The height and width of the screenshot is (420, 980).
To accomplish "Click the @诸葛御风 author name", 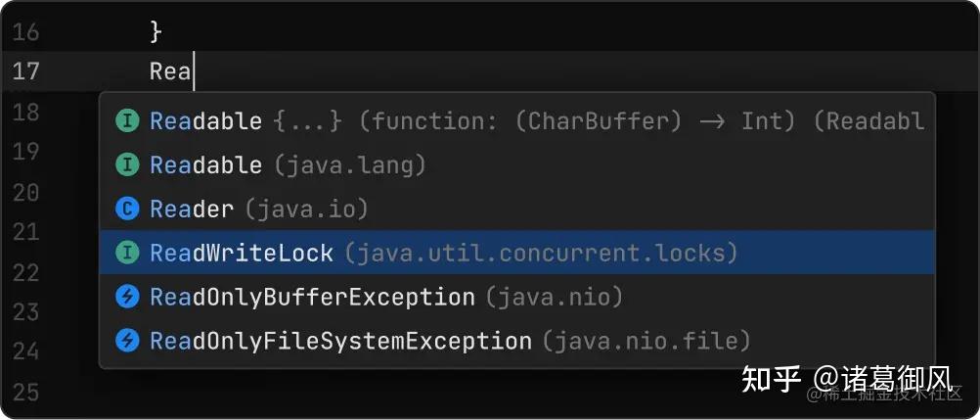I will [883, 378].
